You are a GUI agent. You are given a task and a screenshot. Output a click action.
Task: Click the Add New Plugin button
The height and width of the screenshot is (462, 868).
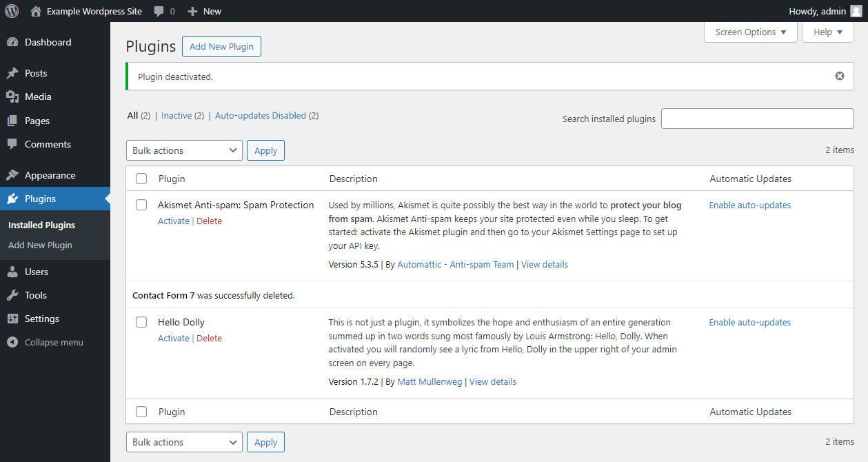(x=221, y=46)
